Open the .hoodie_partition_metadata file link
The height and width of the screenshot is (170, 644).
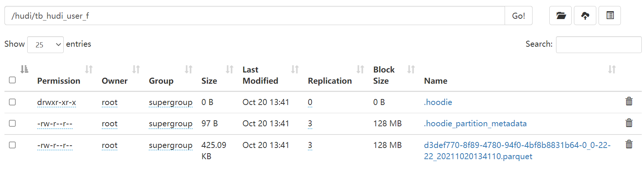click(x=475, y=124)
